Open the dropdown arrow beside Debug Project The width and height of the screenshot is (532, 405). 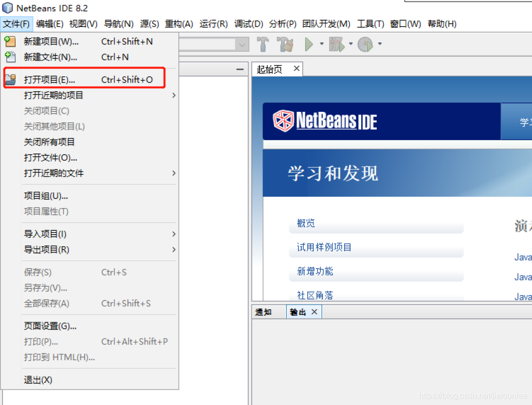351,44
